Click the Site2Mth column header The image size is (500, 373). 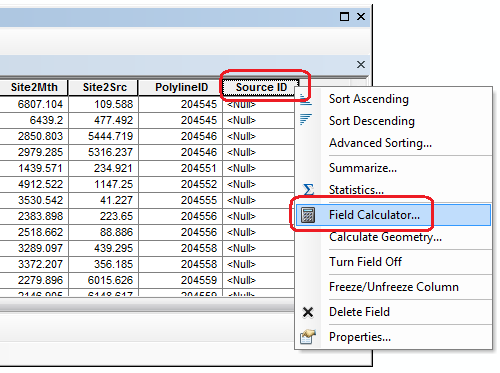(34, 87)
